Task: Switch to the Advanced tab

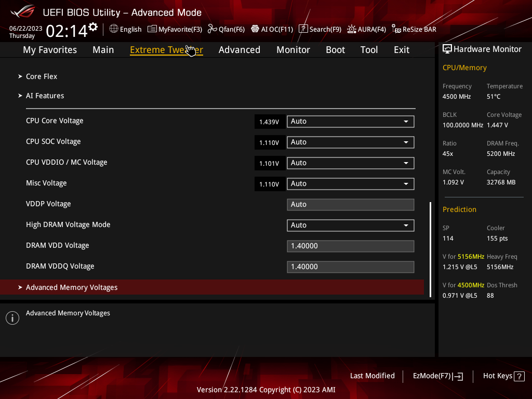Action: click(x=239, y=50)
